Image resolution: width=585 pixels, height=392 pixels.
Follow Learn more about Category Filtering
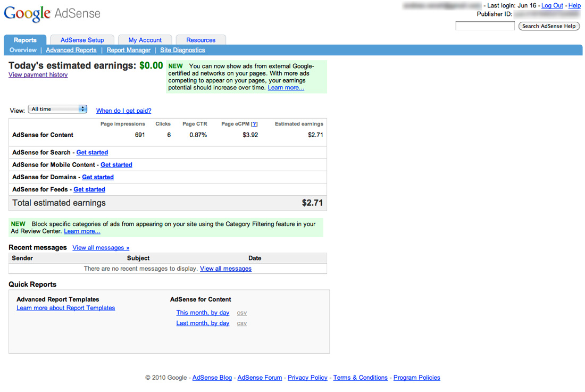coord(82,231)
